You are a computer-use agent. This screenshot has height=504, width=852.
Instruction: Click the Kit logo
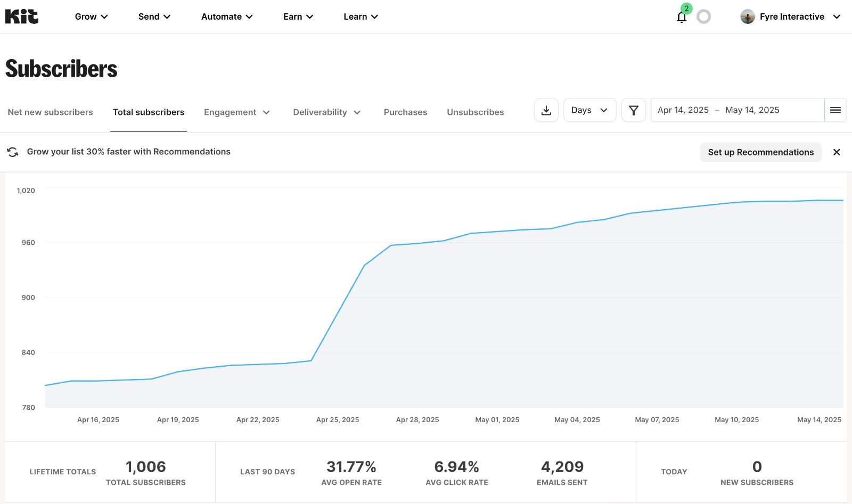(22, 16)
